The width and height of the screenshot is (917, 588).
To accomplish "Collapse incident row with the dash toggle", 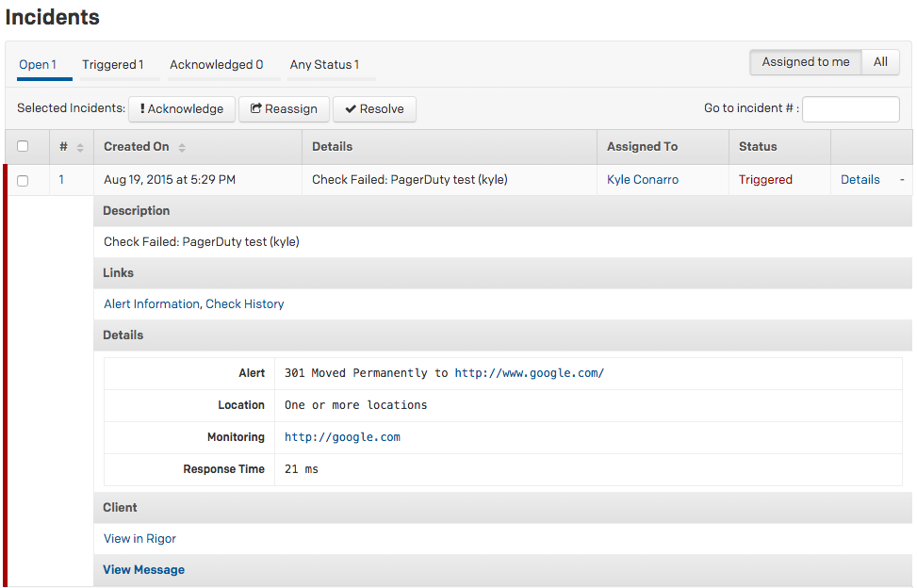I will (902, 179).
